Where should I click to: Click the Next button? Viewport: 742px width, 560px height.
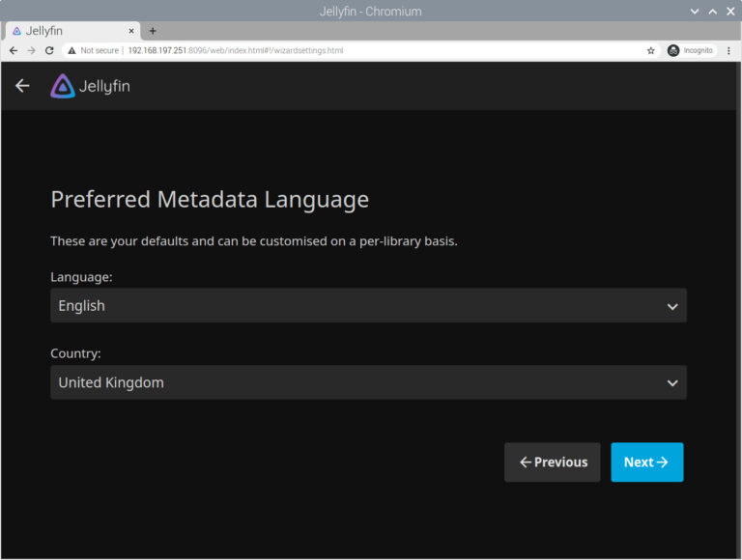646,462
